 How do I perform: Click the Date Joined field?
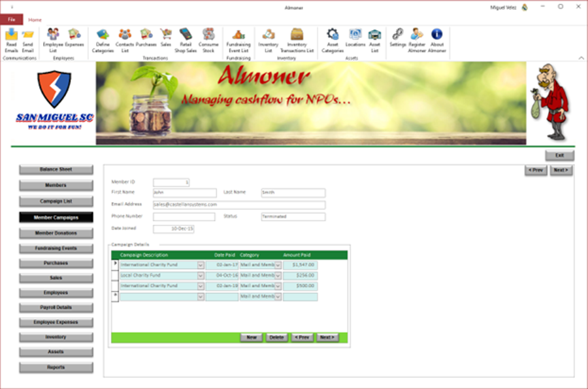[173, 229]
